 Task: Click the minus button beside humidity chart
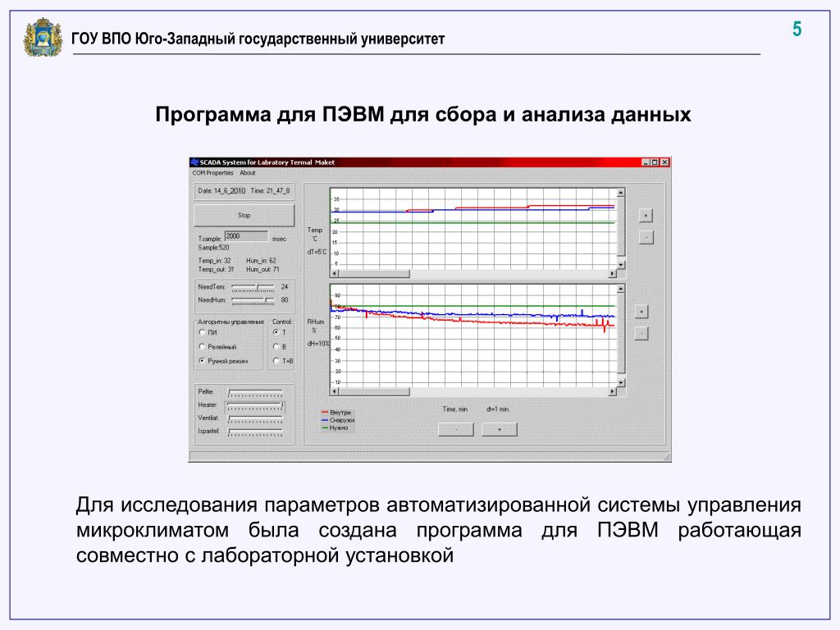click(x=641, y=333)
